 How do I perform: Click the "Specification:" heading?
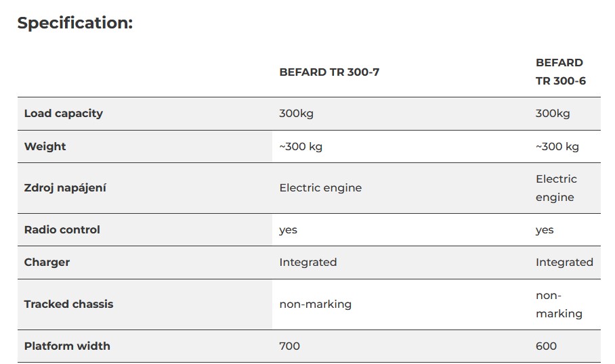75,22
